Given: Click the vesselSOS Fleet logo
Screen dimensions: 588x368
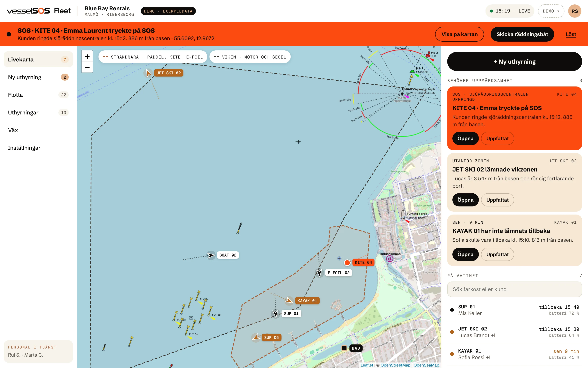Looking at the screenshot, I should (x=39, y=11).
